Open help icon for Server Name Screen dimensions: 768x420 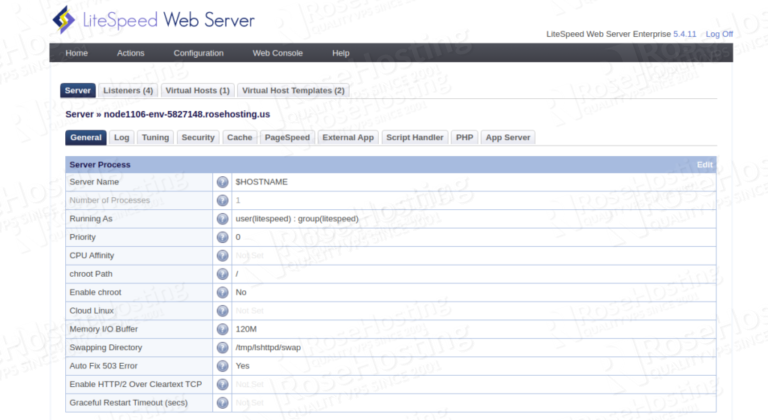pyautogui.click(x=222, y=182)
